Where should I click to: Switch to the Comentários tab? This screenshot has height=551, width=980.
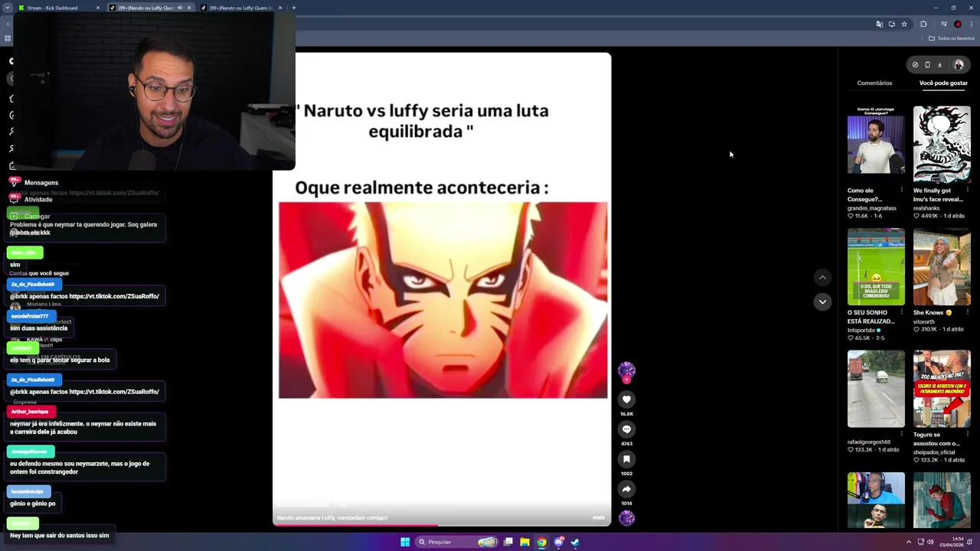click(x=874, y=83)
